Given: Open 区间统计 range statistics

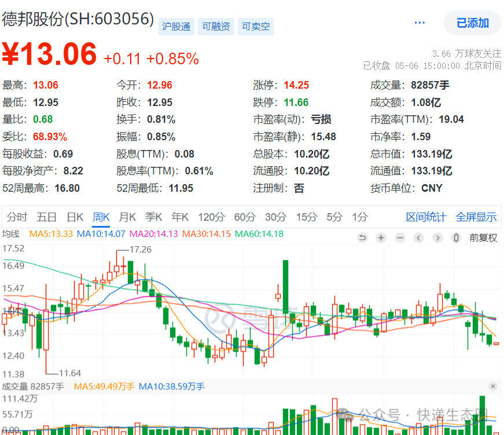Looking at the screenshot, I should pyautogui.click(x=426, y=217).
